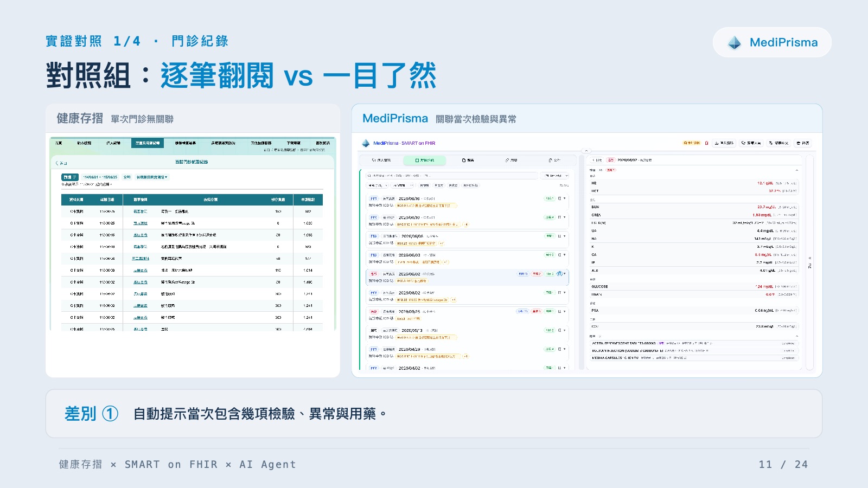Click the GLUCOSE lab result row
This screenshot has width=868, height=488.
point(694,286)
